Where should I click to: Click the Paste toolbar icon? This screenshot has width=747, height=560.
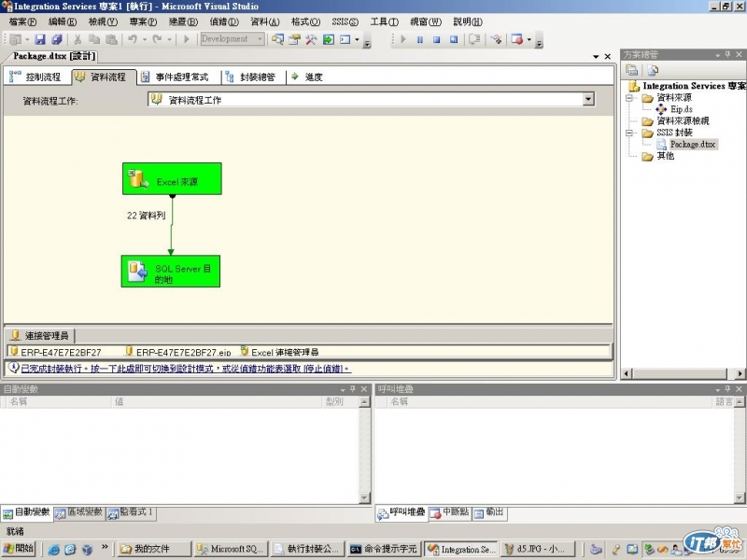point(111,39)
